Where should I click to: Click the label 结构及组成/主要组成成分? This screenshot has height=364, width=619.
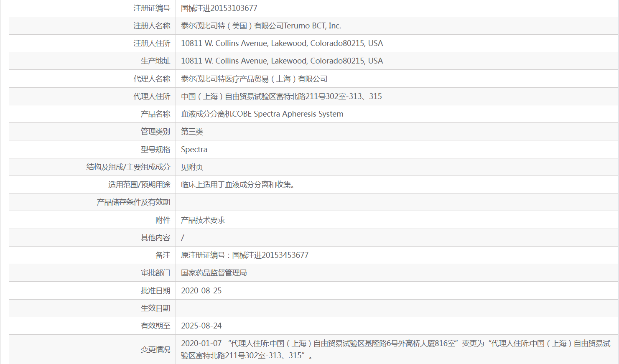click(128, 167)
